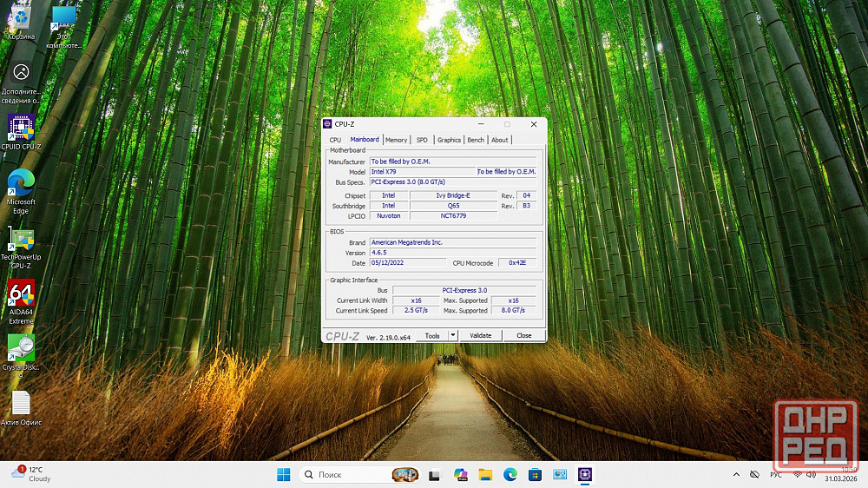
Task: Open the SPD tab in CPU-Z
Action: [422, 140]
